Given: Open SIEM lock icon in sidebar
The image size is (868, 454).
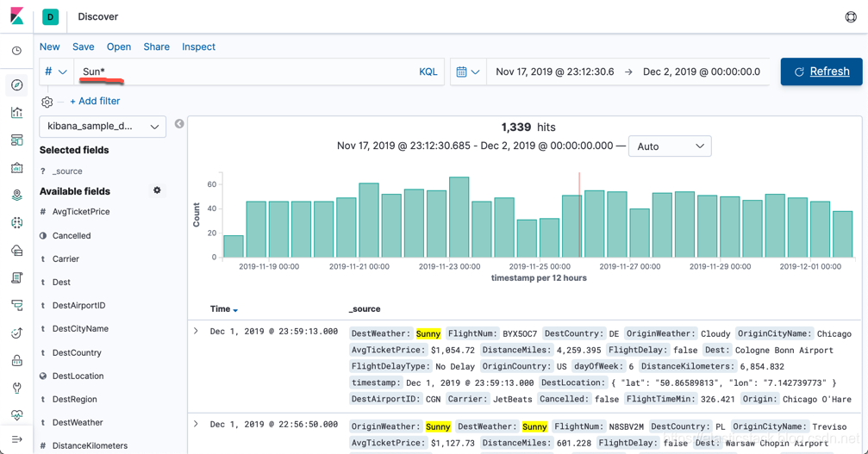Looking at the screenshot, I should click(x=17, y=361).
